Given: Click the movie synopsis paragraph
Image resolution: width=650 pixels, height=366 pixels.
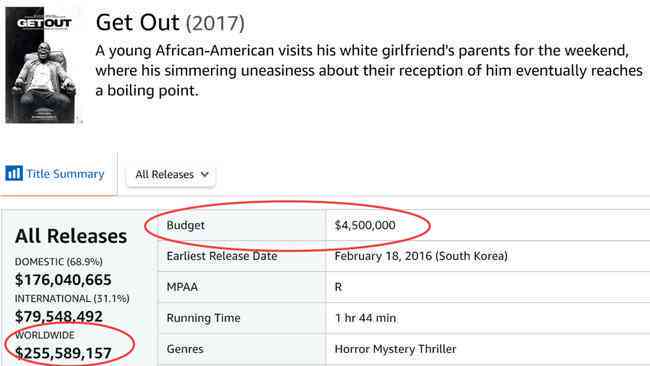Looking at the screenshot, I should (x=369, y=70).
